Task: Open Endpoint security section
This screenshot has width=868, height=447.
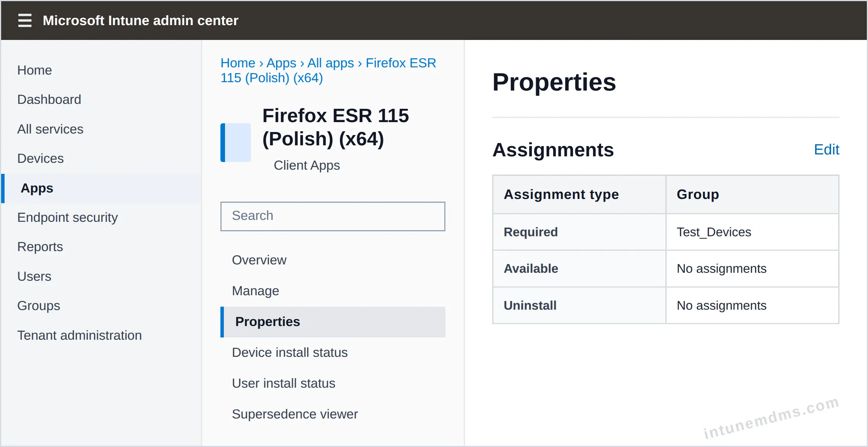Action: (x=67, y=217)
